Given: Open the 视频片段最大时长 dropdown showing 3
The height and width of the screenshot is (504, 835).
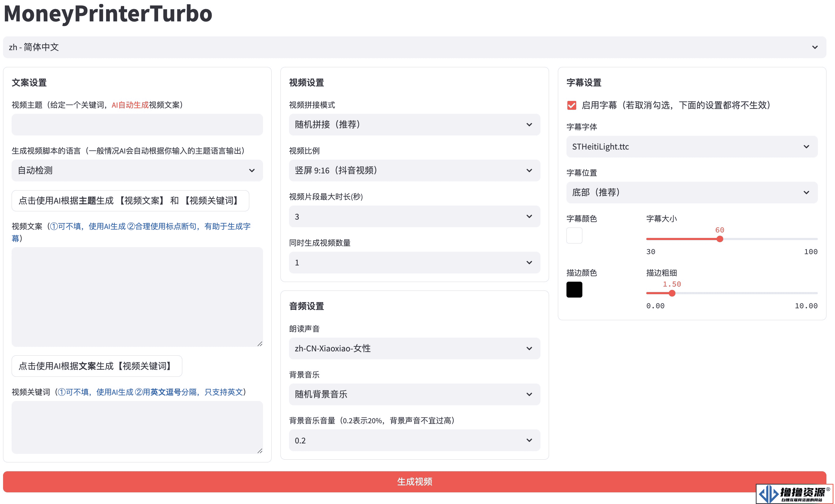Looking at the screenshot, I should click(x=414, y=216).
